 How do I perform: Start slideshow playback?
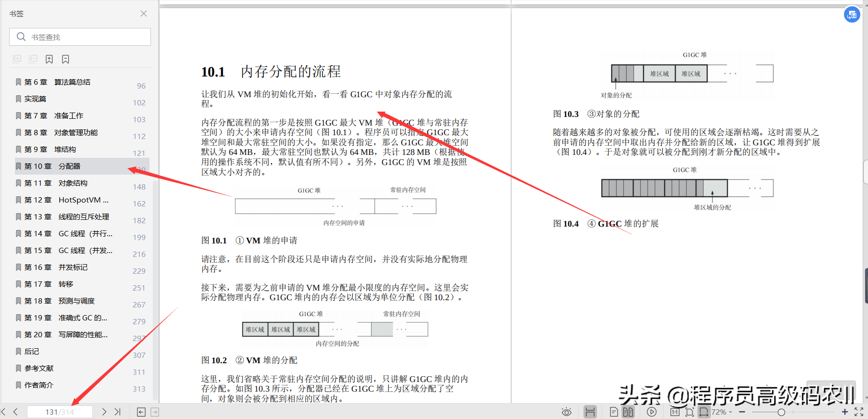652,412
